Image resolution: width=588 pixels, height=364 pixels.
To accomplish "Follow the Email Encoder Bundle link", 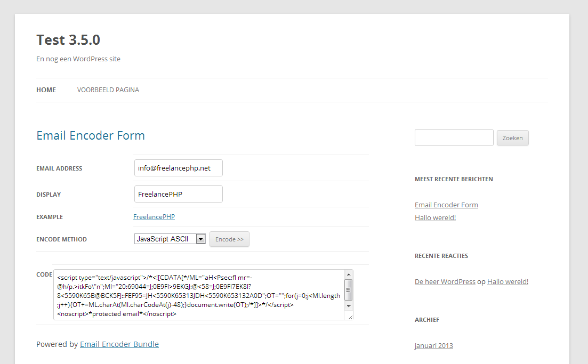I will pos(119,344).
